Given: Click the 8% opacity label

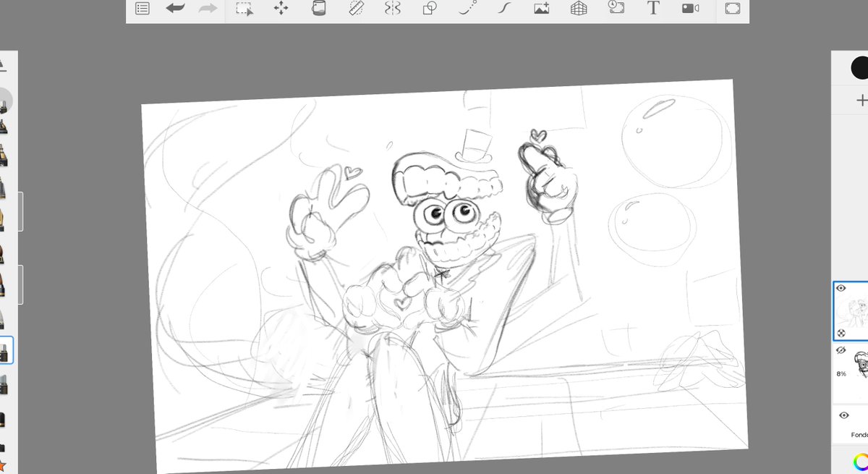Looking at the screenshot, I should pyautogui.click(x=841, y=374).
